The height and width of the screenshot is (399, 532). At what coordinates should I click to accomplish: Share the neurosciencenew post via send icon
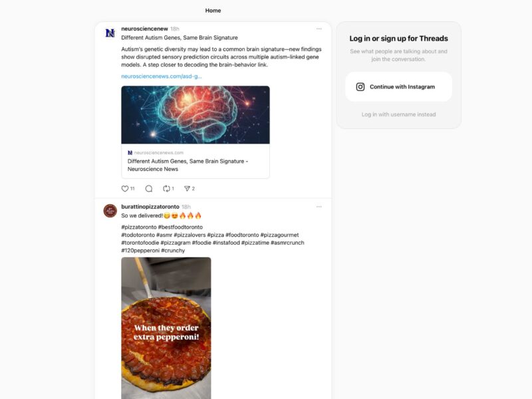(187, 189)
